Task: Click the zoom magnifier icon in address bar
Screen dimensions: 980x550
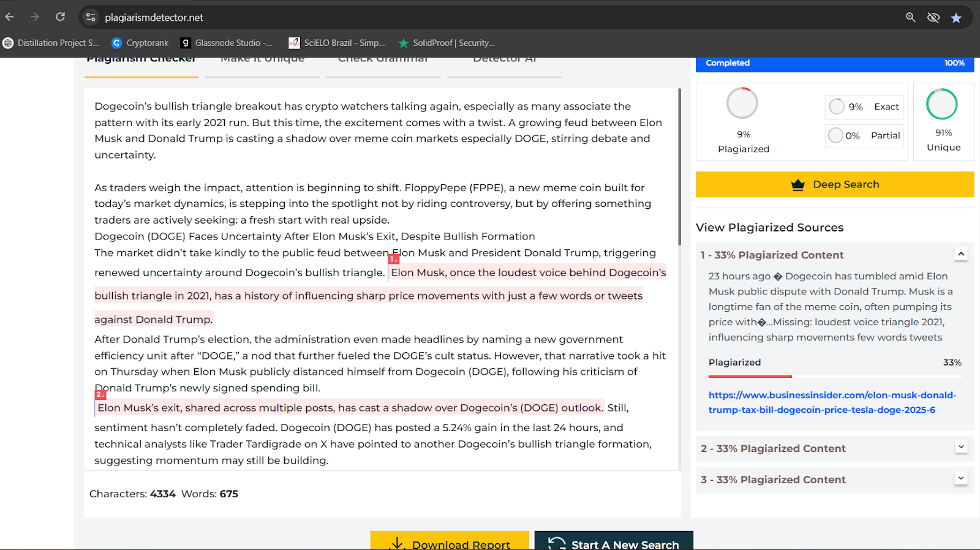Action: click(x=911, y=17)
